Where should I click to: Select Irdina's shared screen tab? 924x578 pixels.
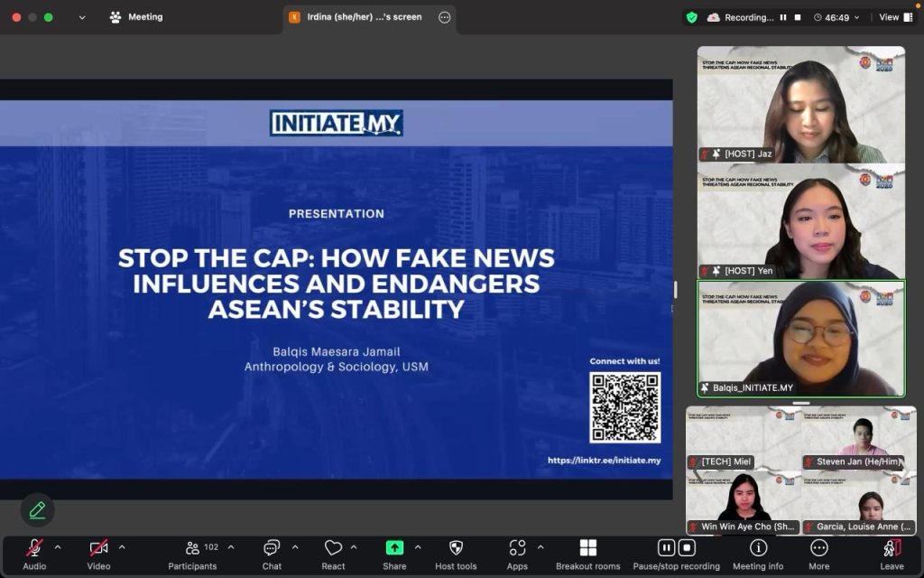(363, 17)
